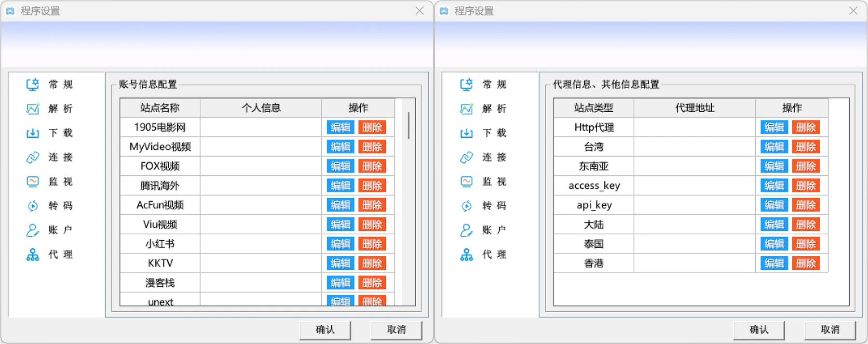Screen dimensions: 868x344
Task: Delete the access_key entry
Action: coord(806,185)
